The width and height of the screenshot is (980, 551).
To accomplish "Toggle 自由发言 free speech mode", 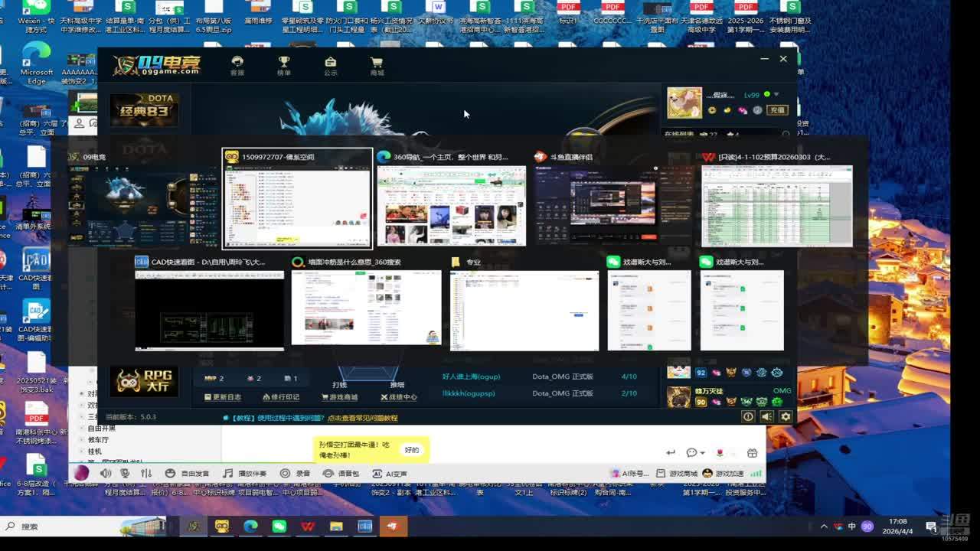I will (x=188, y=474).
